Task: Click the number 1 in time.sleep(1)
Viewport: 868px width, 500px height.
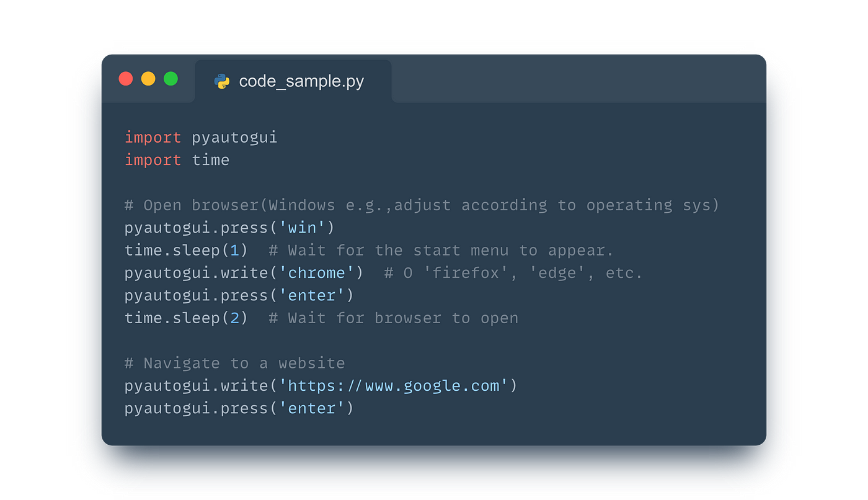Action: (234, 251)
